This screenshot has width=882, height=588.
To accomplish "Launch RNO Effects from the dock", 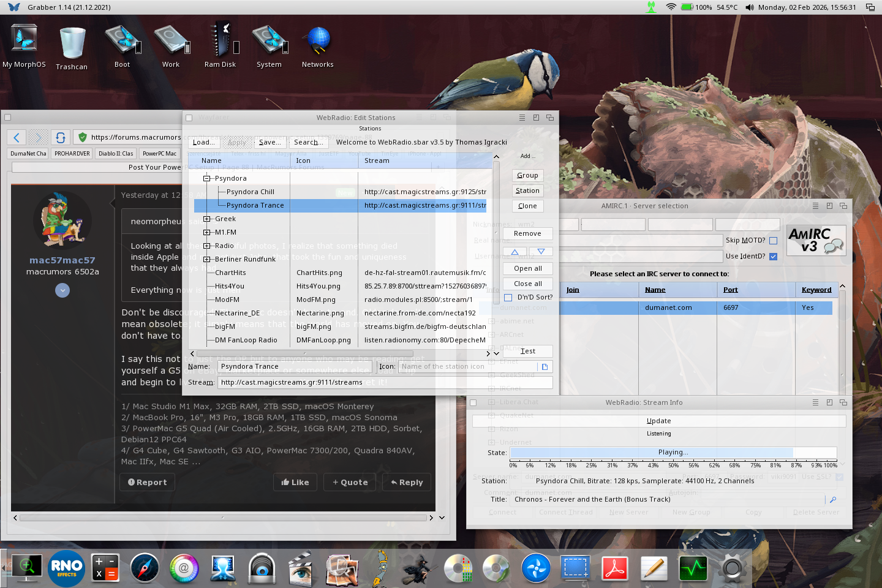I will [x=67, y=568].
